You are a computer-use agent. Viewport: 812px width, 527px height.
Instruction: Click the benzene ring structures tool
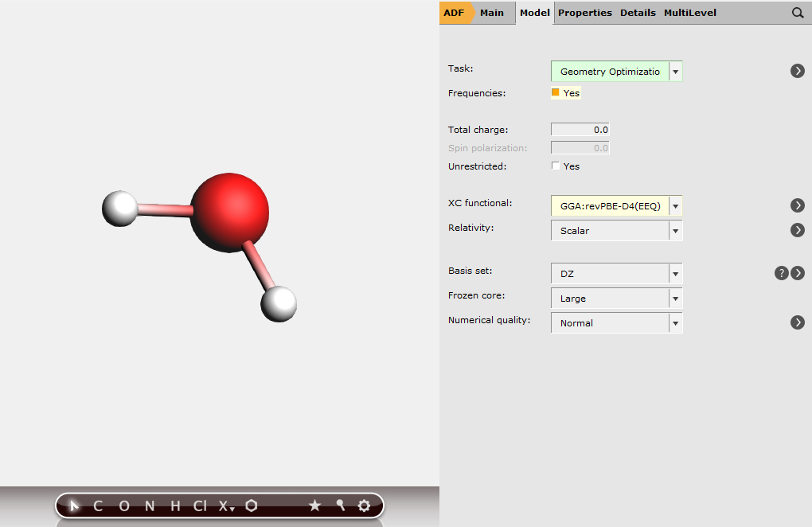coord(252,506)
